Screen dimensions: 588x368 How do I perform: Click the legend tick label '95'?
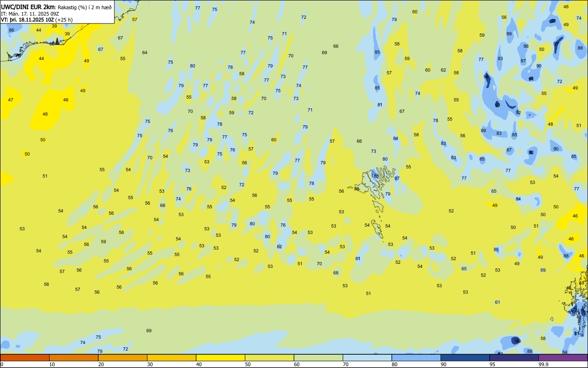tap(492, 364)
